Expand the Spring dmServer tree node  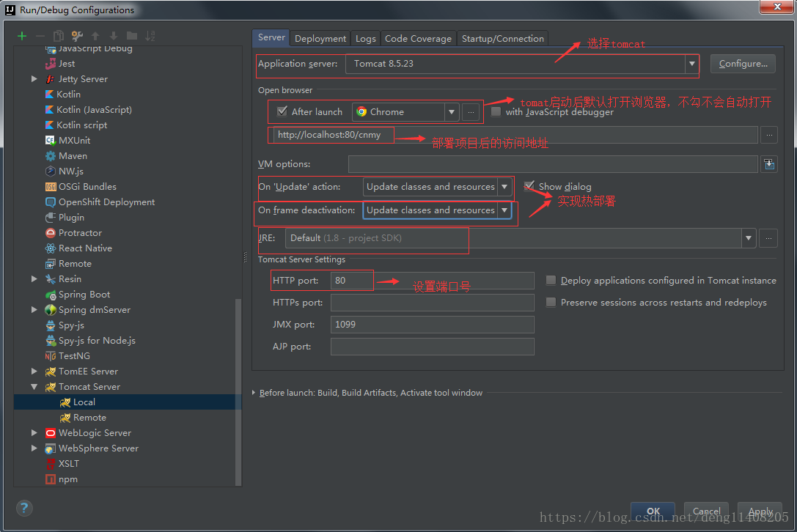click(x=34, y=309)
